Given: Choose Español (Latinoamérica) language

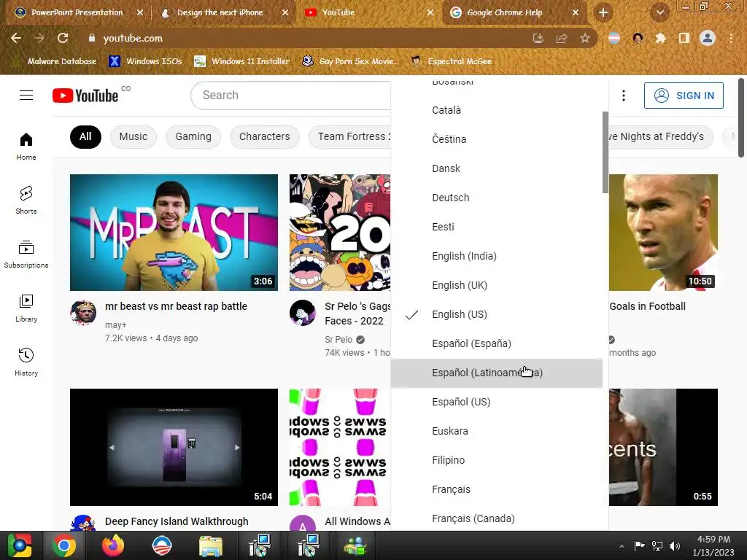Looking at the screenshot, I should point(496,373).
